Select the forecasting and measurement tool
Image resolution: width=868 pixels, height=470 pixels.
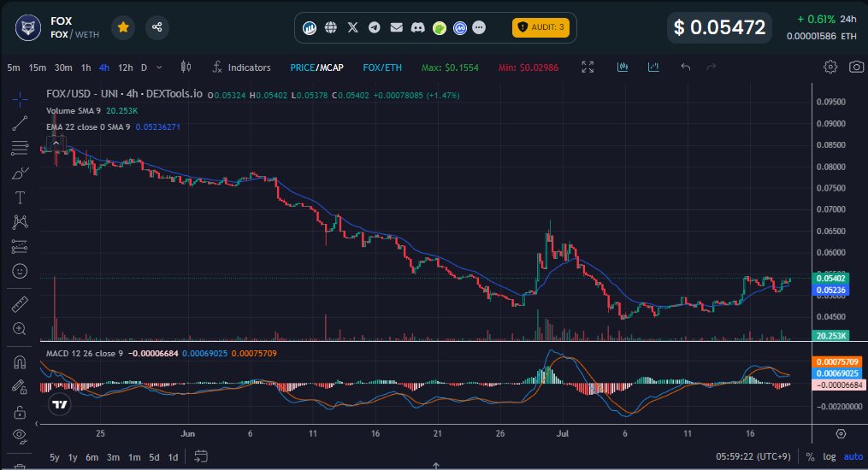(x=20, y=247)
